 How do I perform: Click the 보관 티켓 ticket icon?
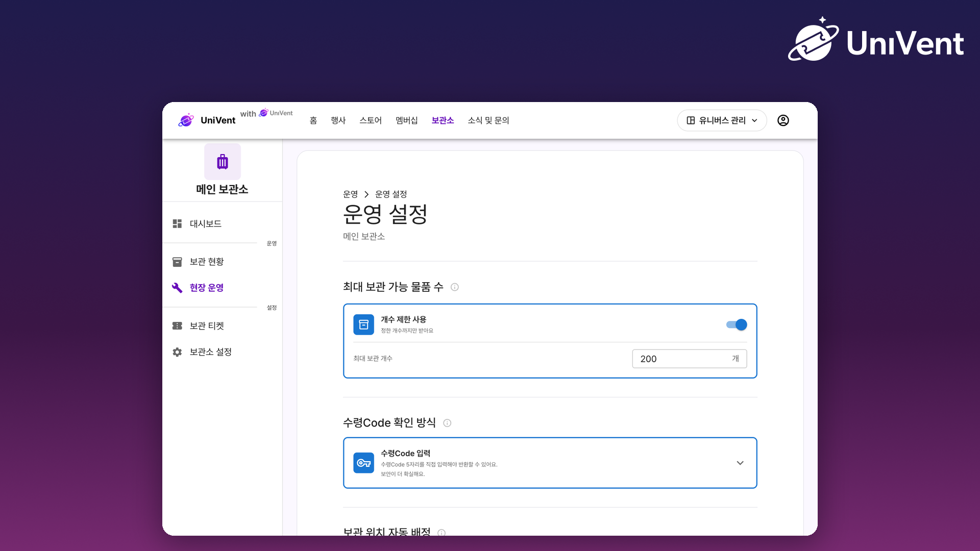(x=177, y=326)
